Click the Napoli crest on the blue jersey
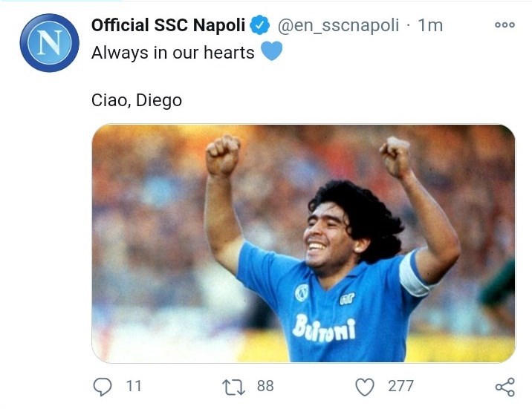Viewport: 532px width, 409px height. 302,292
